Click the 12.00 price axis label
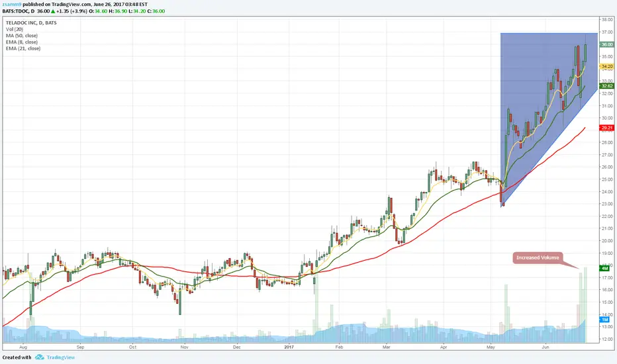This screenshot has height=364, width=617. 607,340
